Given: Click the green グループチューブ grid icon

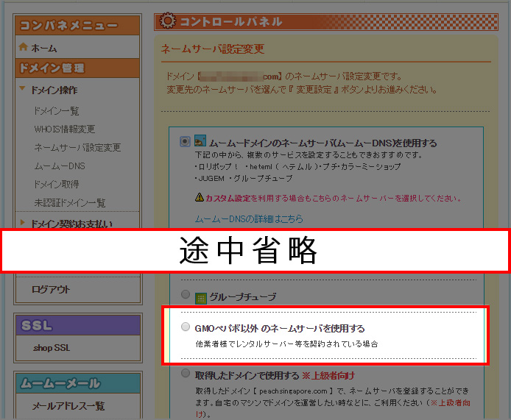Looking at the screenshot, I should coord(200,298).
